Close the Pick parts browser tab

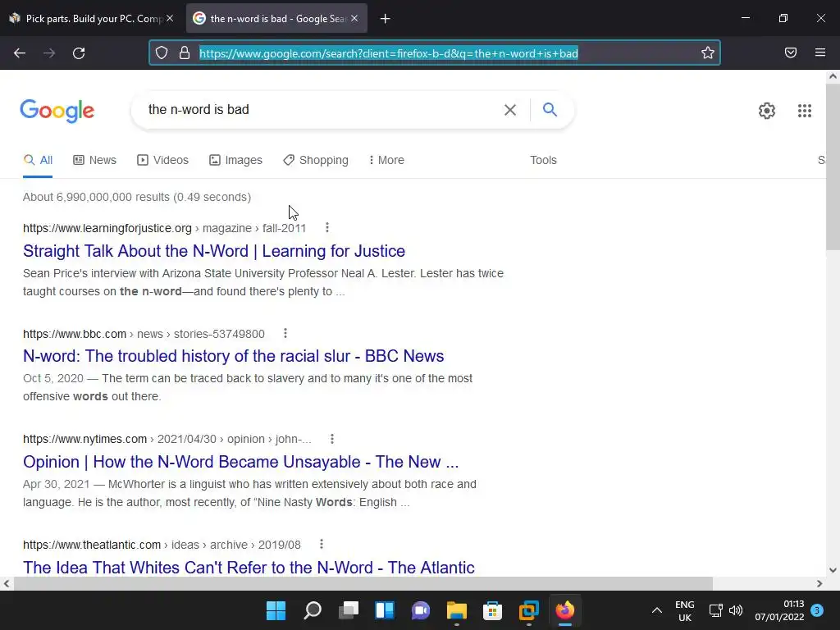(x=170, y=18)
